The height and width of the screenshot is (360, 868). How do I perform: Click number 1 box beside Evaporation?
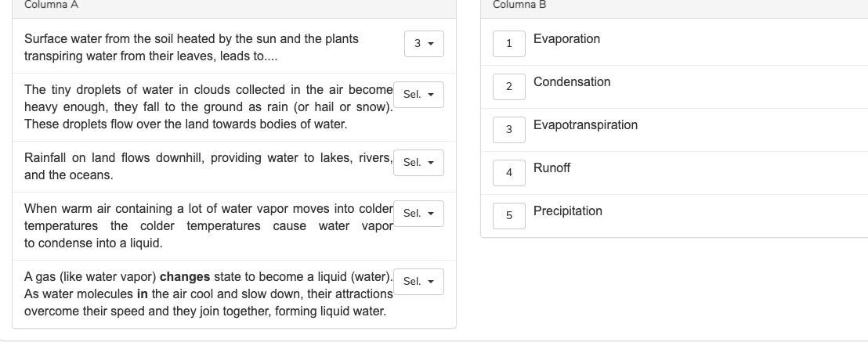coord(508,44)
